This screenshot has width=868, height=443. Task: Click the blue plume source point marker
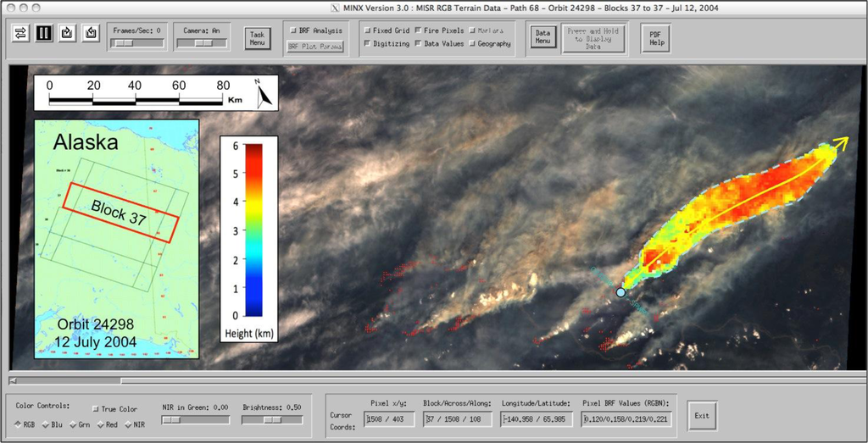coord(620,292)
